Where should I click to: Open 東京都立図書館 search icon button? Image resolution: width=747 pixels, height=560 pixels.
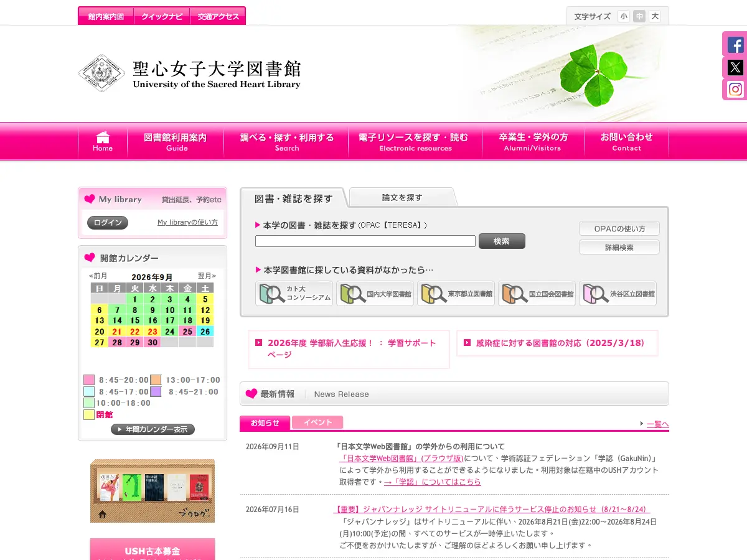[x=456, y=293]
